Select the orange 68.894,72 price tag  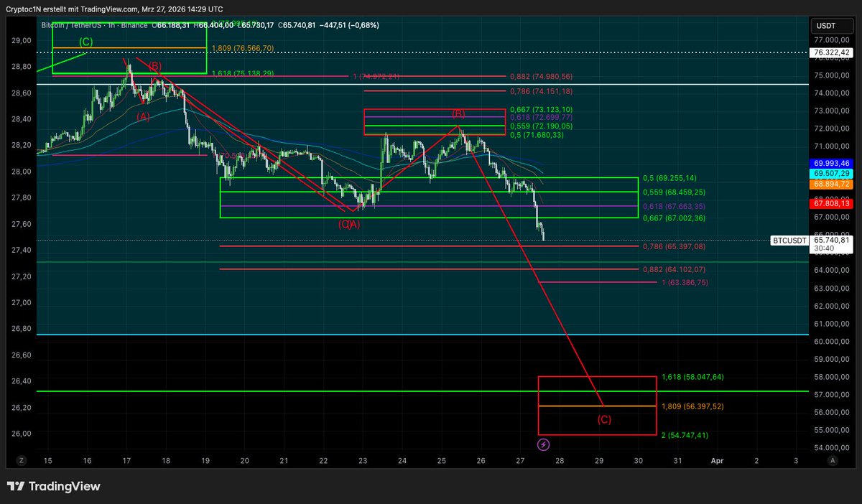tap(830, 184)
